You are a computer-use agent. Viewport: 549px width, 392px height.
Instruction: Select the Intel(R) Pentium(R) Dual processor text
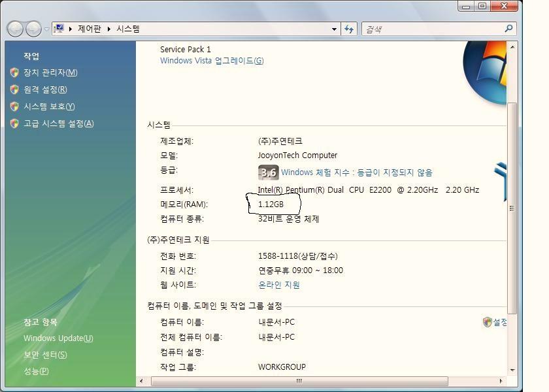369,189
